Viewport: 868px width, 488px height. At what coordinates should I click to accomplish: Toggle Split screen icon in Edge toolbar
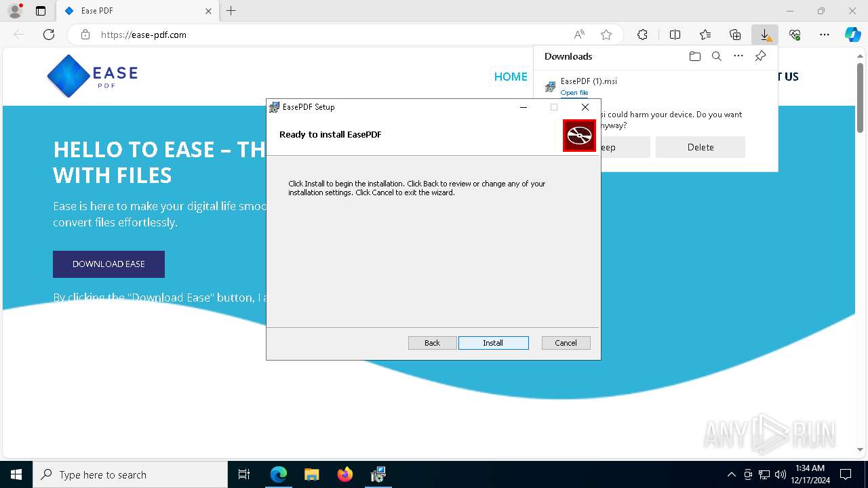pos(675,35)
